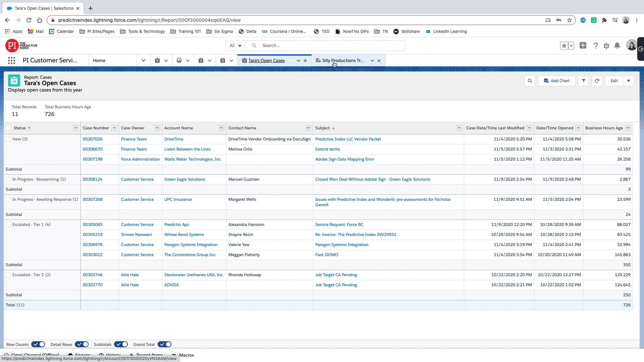Click the Salesforce global search field

(x=325, y=46)
